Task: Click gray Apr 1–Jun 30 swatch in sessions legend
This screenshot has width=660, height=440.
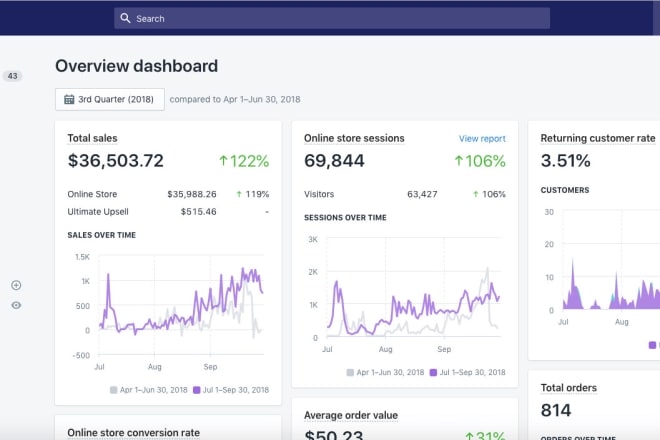Action: (x=350, y=372)
